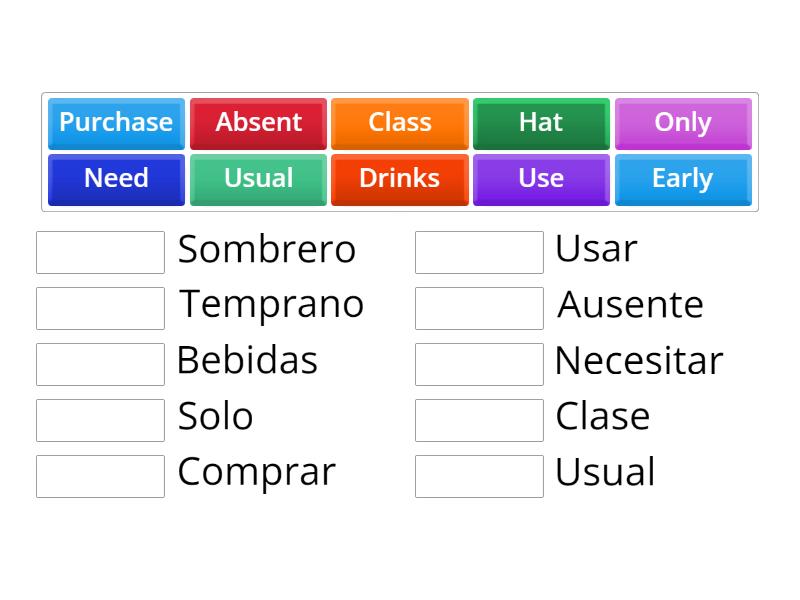Click the blank slot for Bebidas
Image resolution: width=800 pixels, height=600 pixels.
click(x=100, y=364)
